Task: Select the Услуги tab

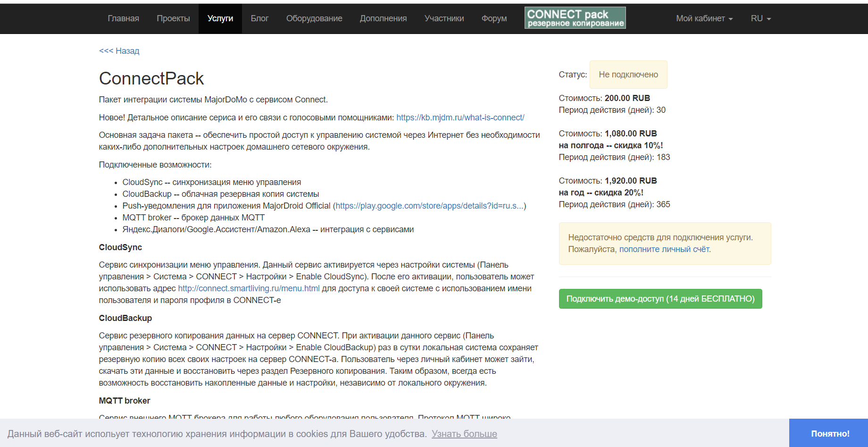Action: coord(220,18)
